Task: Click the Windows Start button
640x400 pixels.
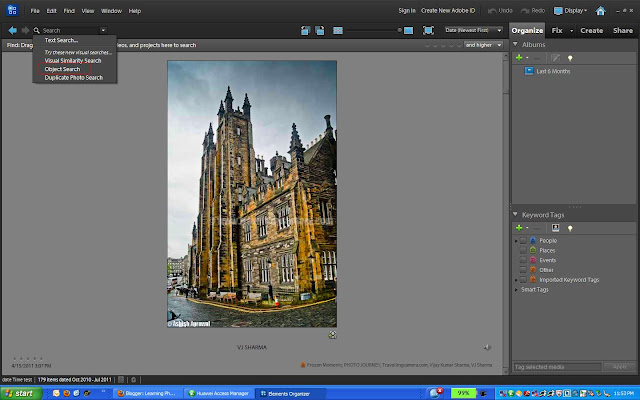Action: (18, 393)
